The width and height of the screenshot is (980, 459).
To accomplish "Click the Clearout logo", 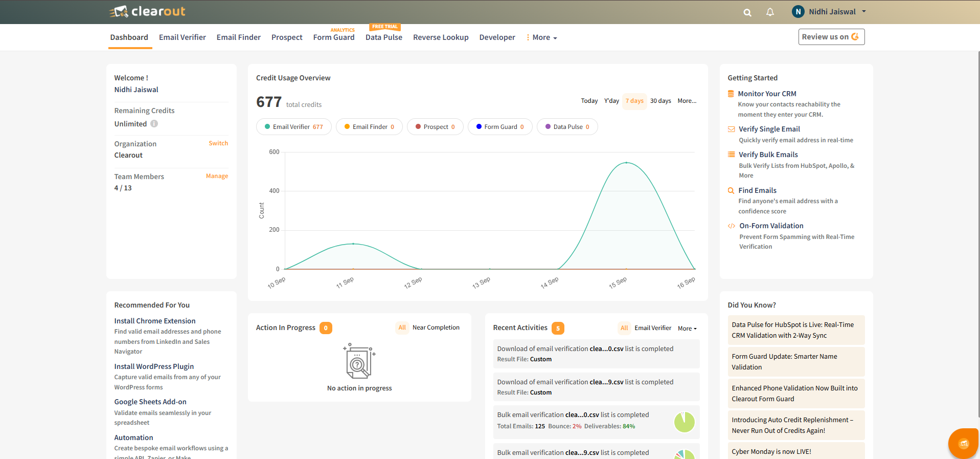I will [147, 11].
